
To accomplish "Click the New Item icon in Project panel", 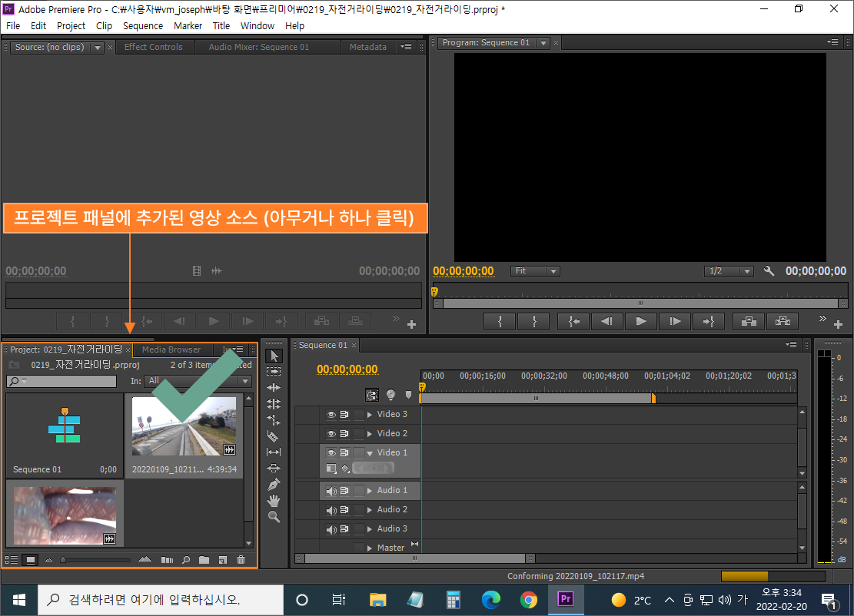I will tap(223, 560).
